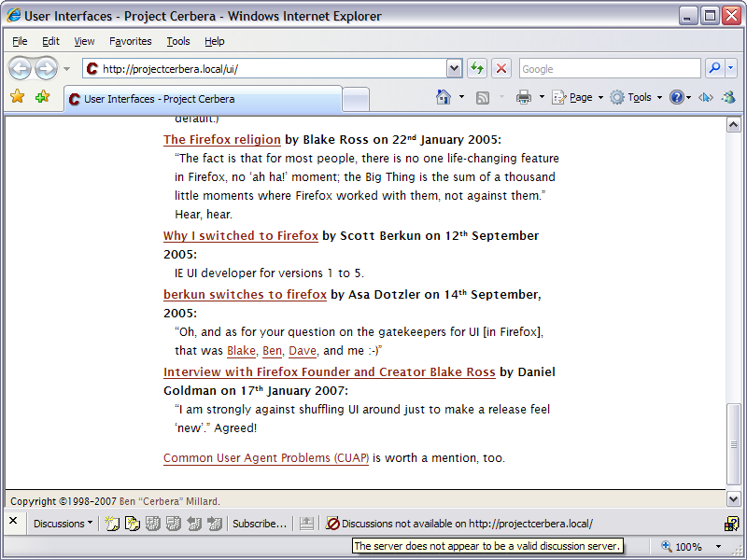Click the Add to Favorites icon
Viewport: 747px width, 560px height.
point(42,97)
